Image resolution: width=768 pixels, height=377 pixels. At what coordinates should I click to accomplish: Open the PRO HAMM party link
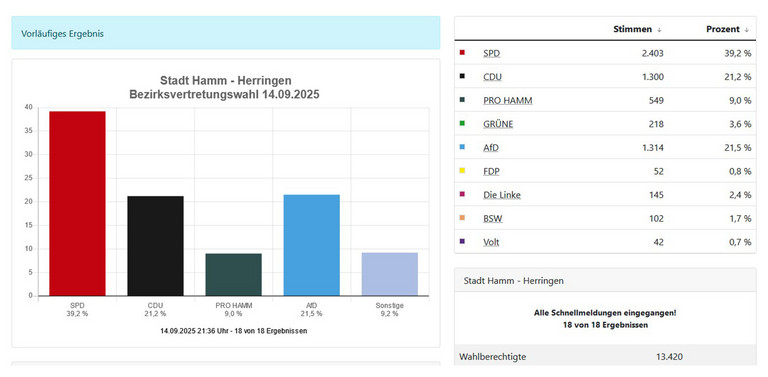click(507, 100)
